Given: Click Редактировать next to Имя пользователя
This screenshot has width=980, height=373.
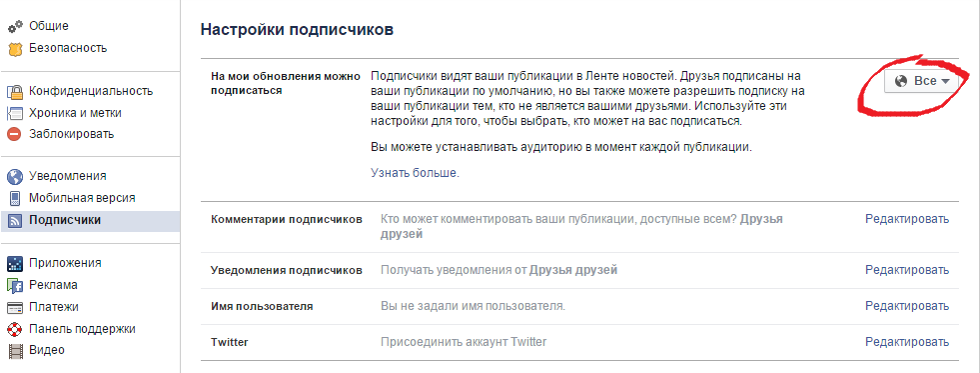Looking at the screenshot, I should 907,307.
